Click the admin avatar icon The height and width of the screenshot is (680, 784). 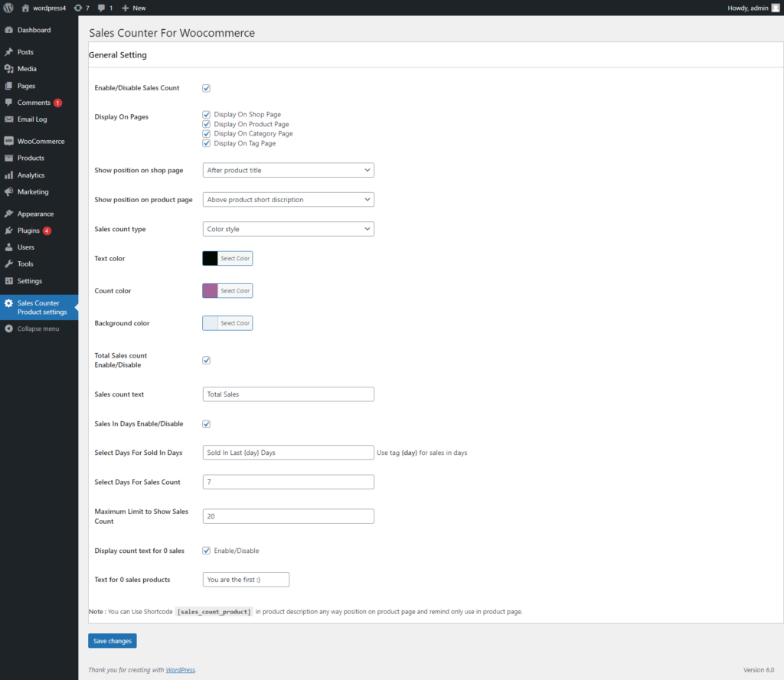pos(775,8)
